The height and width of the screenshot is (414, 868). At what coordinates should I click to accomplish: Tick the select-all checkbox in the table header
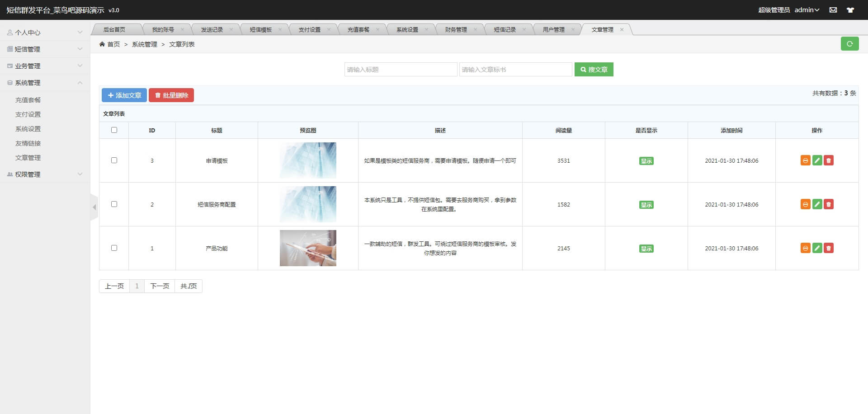pos(114,130)
